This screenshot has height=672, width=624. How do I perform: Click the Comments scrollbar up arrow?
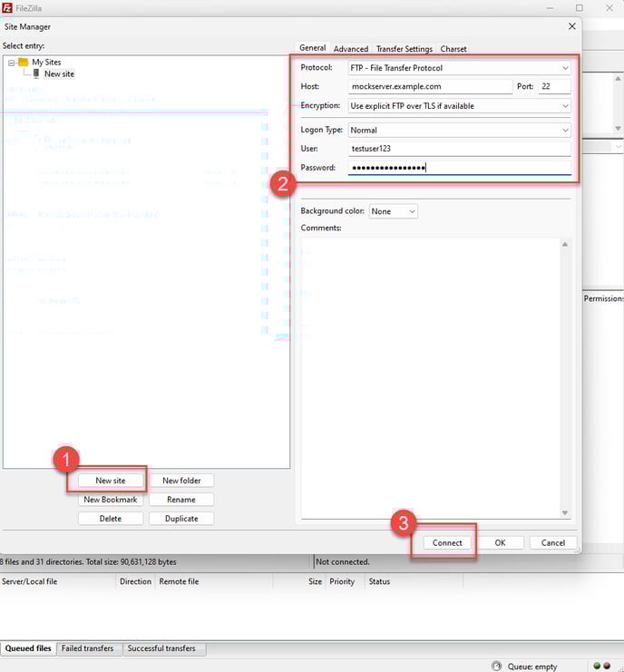565,244
